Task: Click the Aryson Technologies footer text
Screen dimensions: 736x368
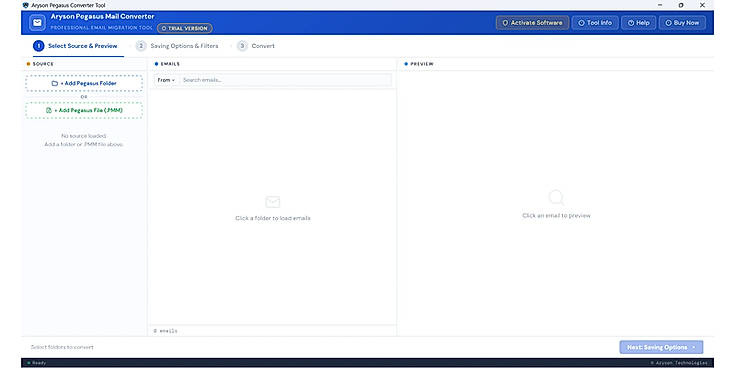Action: click(x=679, y=363)
